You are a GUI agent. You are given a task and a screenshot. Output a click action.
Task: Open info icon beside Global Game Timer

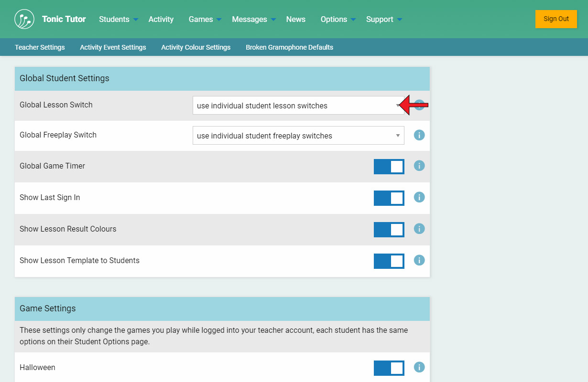(x=419, y=166)
